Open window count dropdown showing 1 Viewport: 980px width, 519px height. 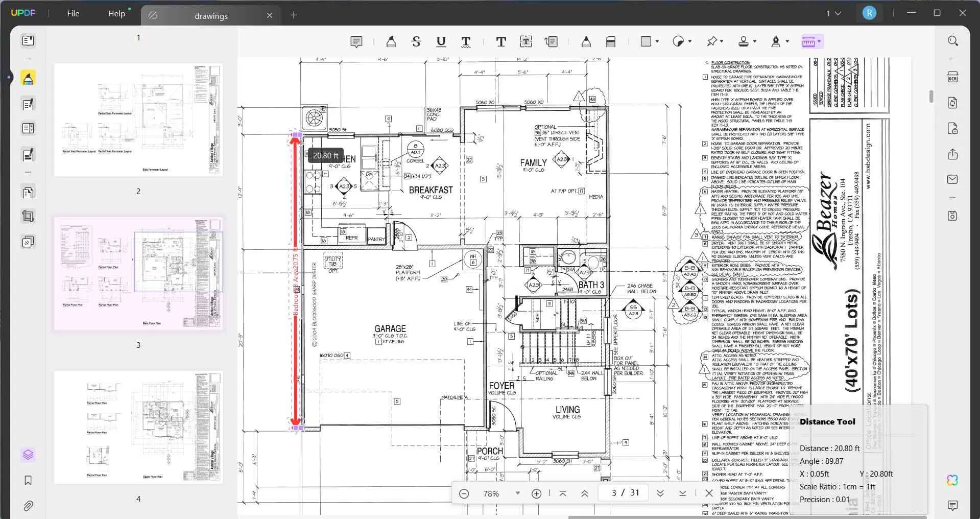coord(833,13)
